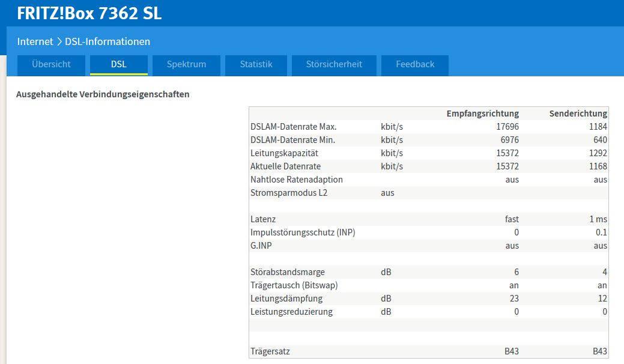The width and height of the screenshot is (624, 364).
Task: Click the dB unit in Störabstandsmarge row
Action: tap(386, 271)
